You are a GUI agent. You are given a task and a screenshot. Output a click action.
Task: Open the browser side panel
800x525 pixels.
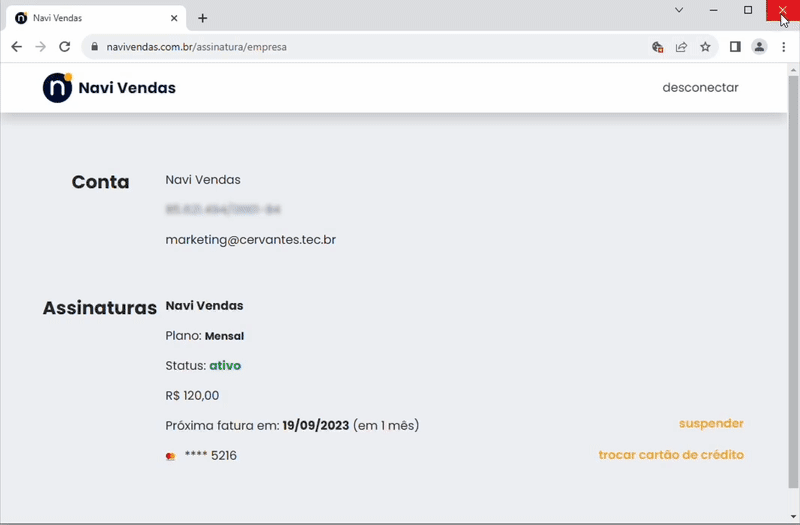pyautogui.click(x=735, y=47)
